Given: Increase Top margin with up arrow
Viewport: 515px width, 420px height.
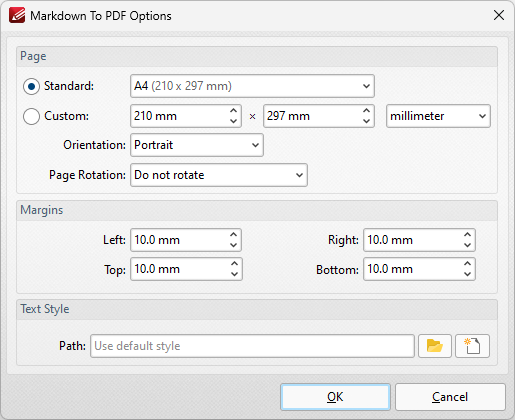Looking at the screenshot, I should click(x=234, y=264).
